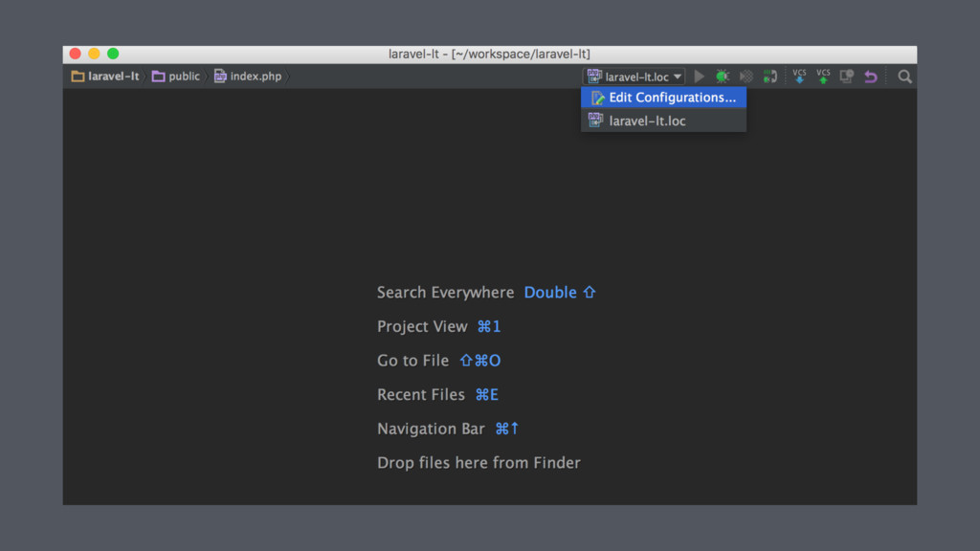Click the green zoom window button
This screenshot has height=551, width=980.
(113, 54)
